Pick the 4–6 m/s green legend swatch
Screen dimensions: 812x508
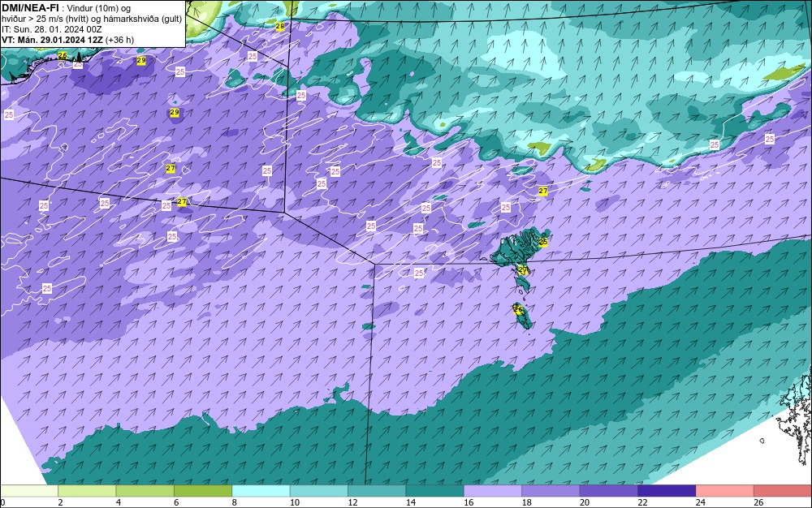coord(145,491)
